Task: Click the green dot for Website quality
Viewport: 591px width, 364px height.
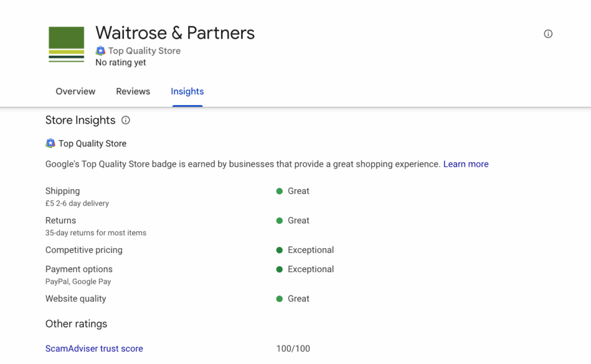Action: [279, 298]
